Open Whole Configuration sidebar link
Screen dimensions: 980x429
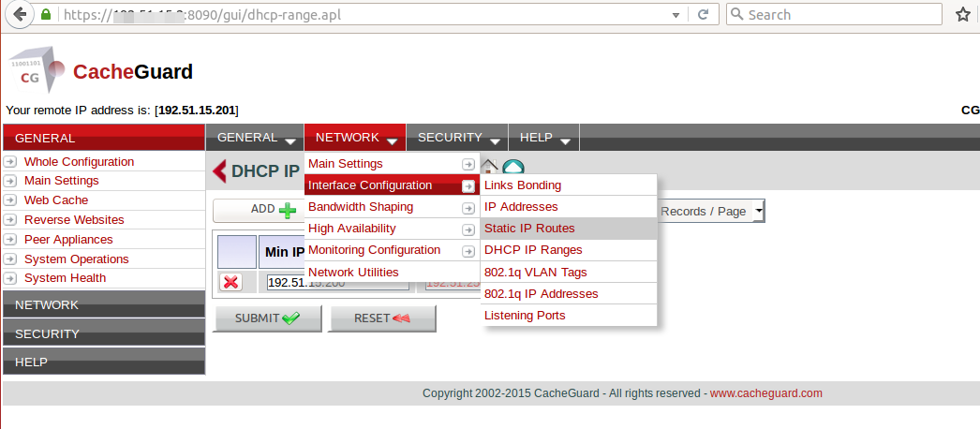pos(79,162)
